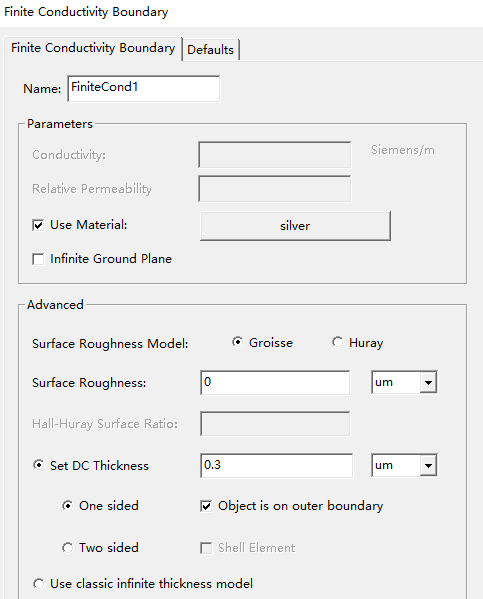Image resolution: width=483 pixels, height=599 pixels.
Task: Select the One sided option
Action: point(67,506)
